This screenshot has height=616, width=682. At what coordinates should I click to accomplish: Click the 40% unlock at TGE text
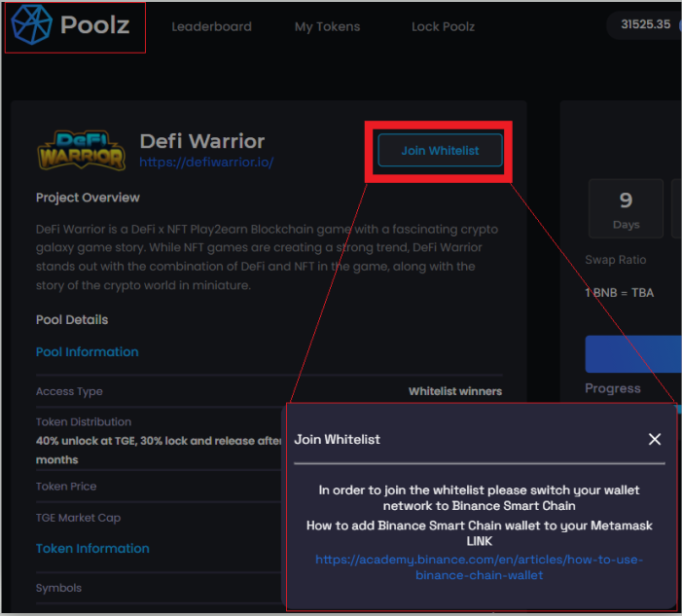(160, 450)
